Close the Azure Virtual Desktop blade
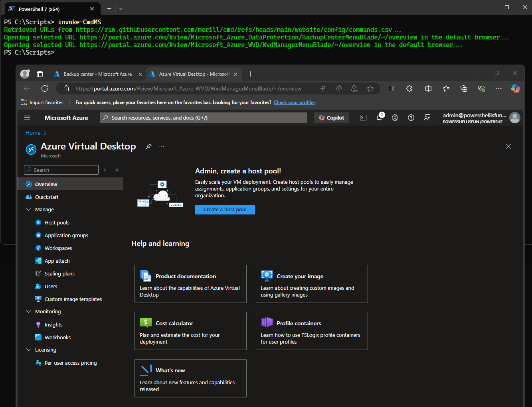The height and width of the screenshot is (407, 532). coord(508,146)
